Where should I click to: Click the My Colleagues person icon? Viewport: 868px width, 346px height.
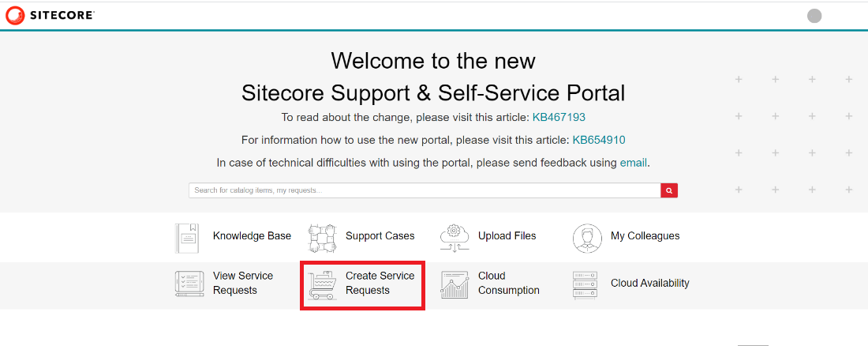pos(587,237)
